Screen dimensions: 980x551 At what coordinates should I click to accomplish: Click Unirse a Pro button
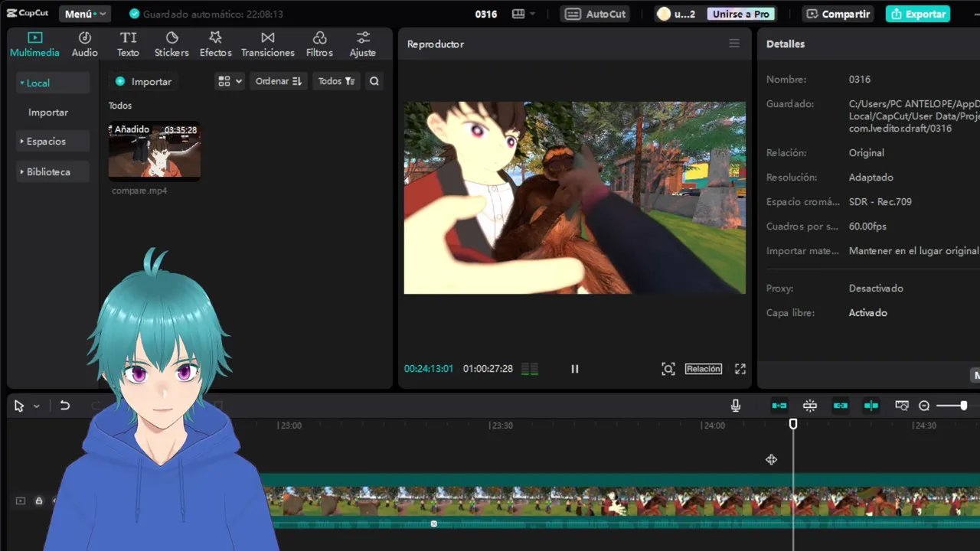point(741,14)
